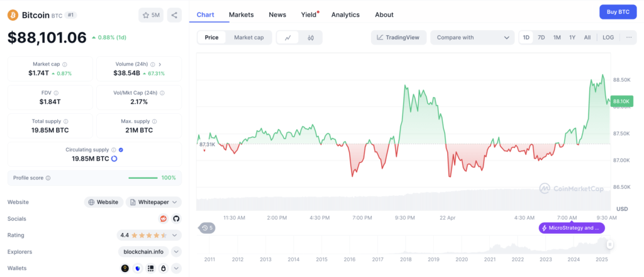Click the 87.31K opening price label

208,144
